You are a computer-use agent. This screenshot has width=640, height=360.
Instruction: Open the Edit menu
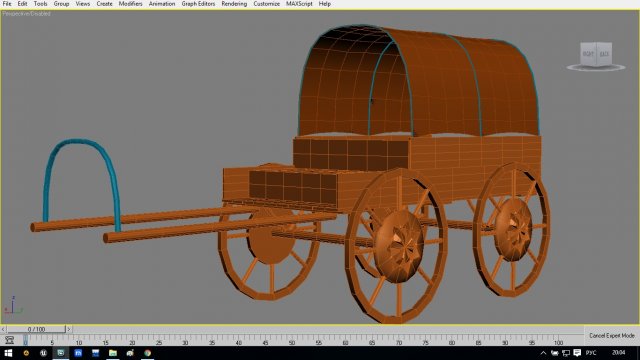(x=22, y=4)
